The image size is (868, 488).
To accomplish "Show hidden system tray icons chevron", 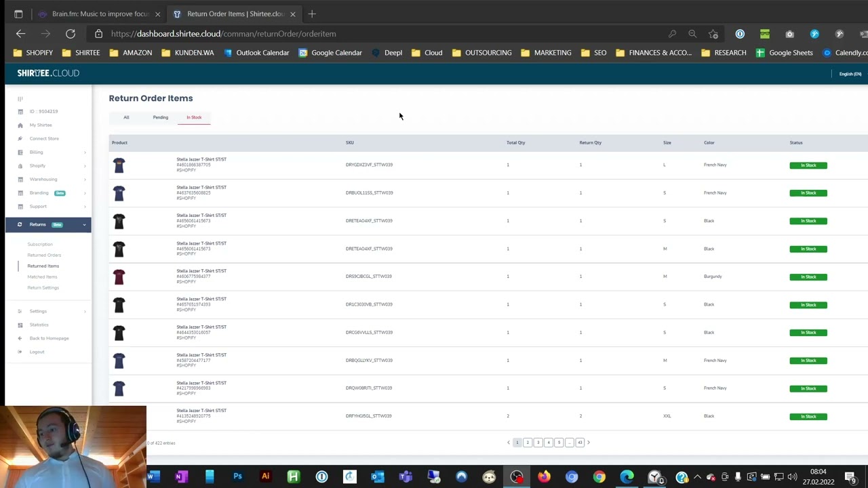I will 696,476.
